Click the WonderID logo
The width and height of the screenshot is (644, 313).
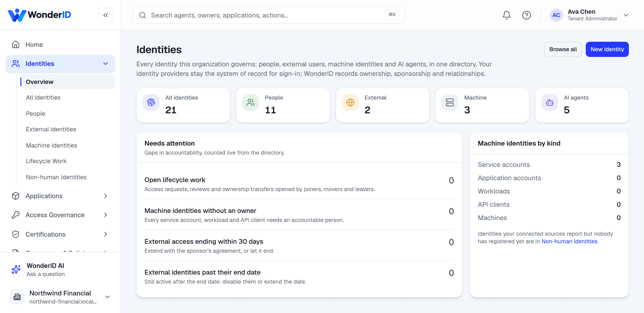pos(39,15)
